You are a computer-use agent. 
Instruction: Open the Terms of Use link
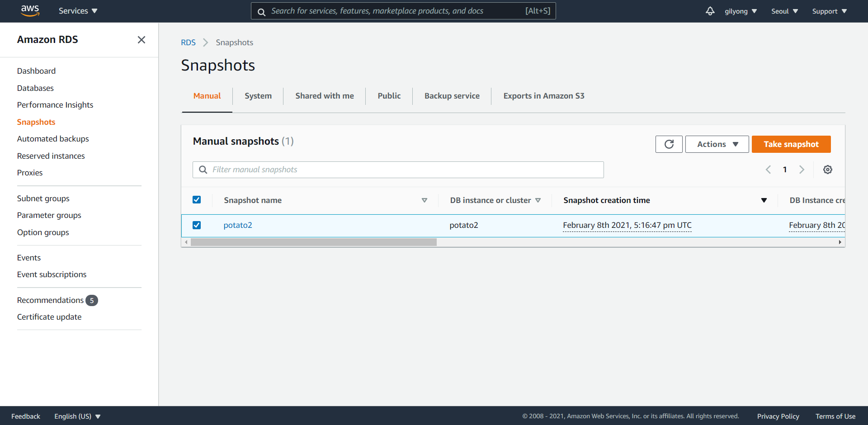[835, 416]
